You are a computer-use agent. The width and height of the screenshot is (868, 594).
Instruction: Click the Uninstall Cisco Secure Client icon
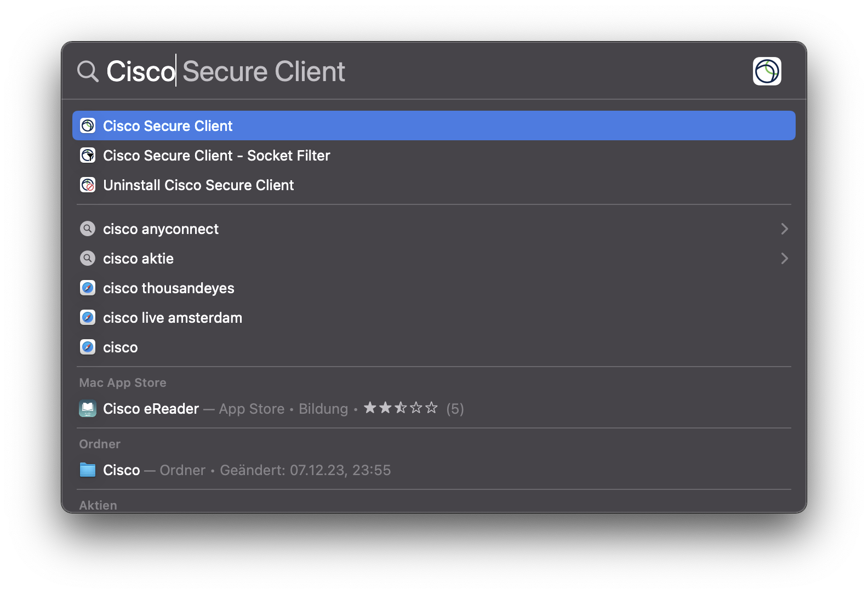click(x=88, y=185)
